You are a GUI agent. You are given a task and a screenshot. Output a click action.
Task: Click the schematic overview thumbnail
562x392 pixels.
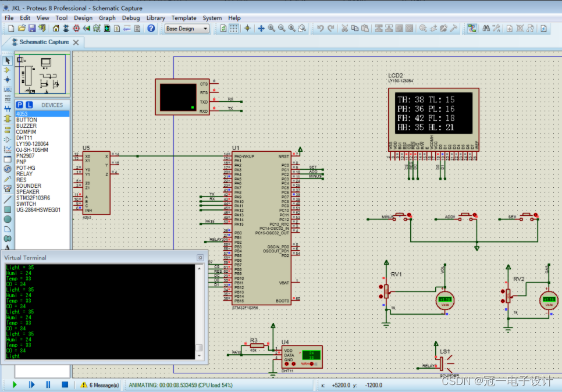pos(42,74)
